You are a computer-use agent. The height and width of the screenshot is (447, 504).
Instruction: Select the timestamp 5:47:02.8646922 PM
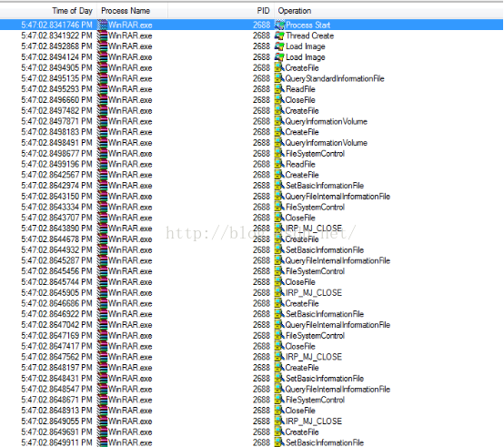[56, 314]
